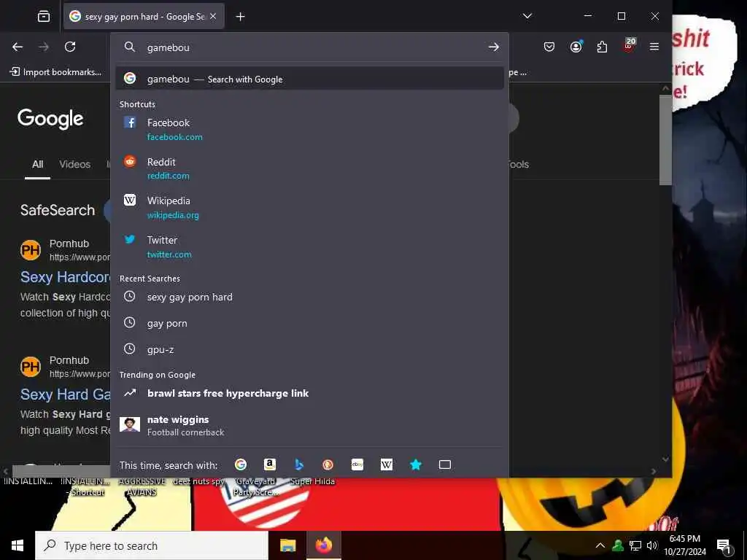Click the Firefox icon in the taskbar

click(324, 545)
